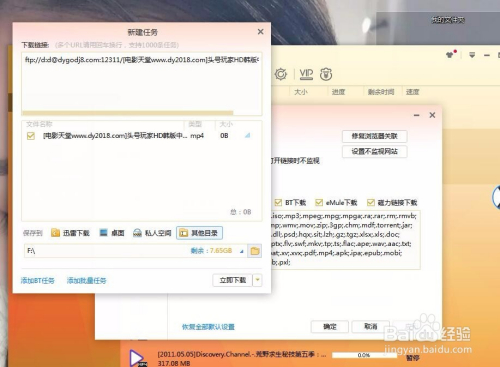
Task: Click the 立即下载 button
Action: (233, 280)
